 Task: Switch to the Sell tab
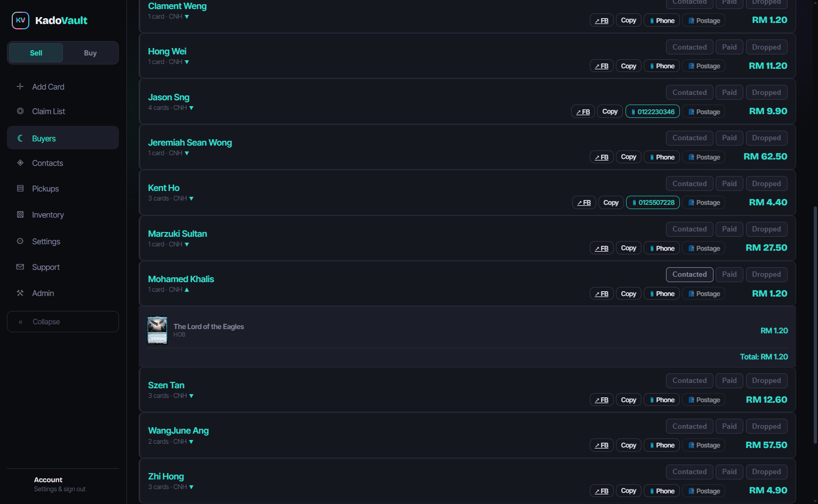click(x=36, y=53)
